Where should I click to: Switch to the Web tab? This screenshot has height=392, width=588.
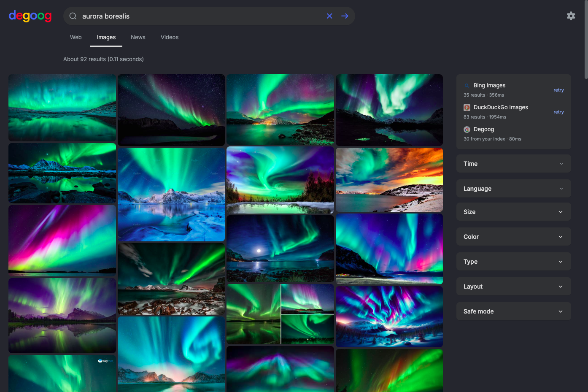(x=76, y=37)
